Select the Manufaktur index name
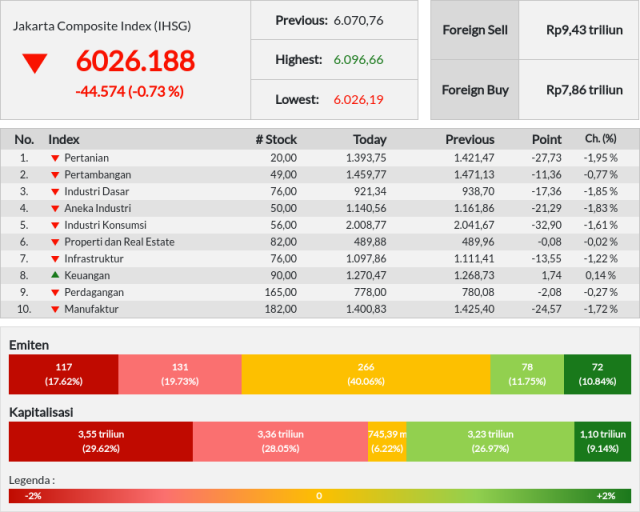The image size is (640, 512). click(91, 309)
